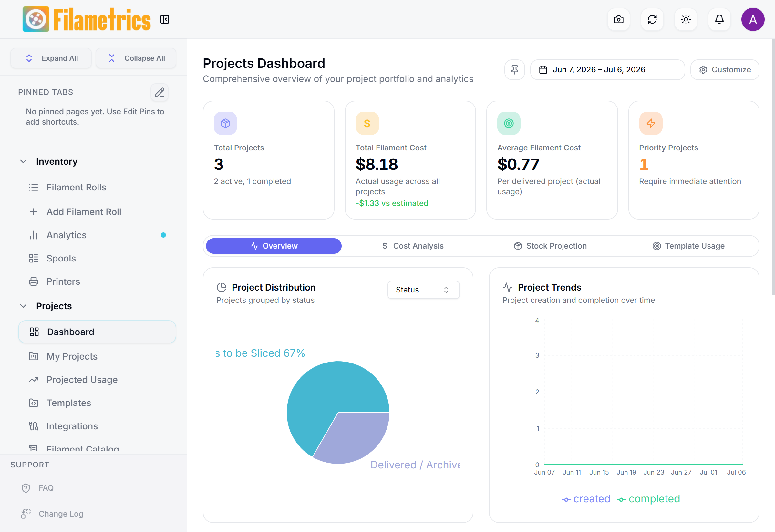
Task: Switch to Stock Projection tab
Action: (x=550, y=246)
